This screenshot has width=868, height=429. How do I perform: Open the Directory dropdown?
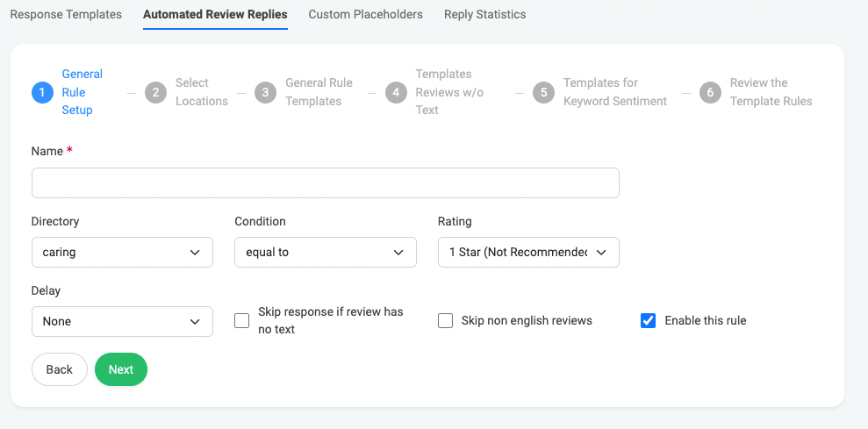click(122, 252)
